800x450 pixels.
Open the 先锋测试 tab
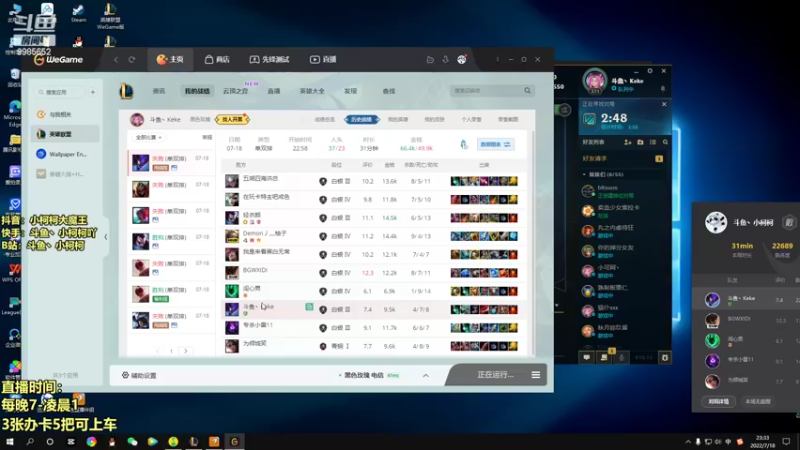coord(269,60)
